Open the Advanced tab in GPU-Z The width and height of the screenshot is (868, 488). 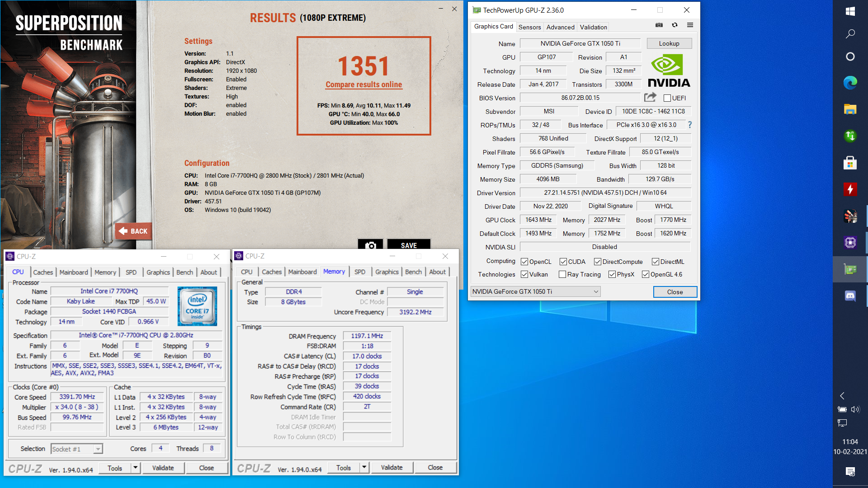coord(560,27)
